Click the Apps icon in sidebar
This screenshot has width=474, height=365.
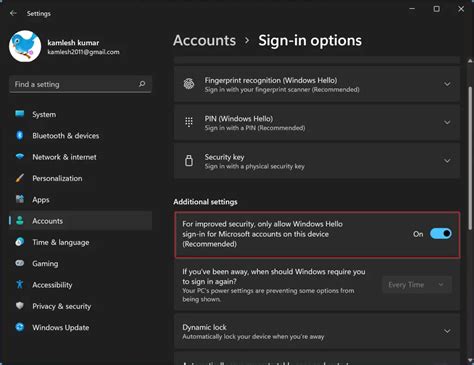click(20, 199)
